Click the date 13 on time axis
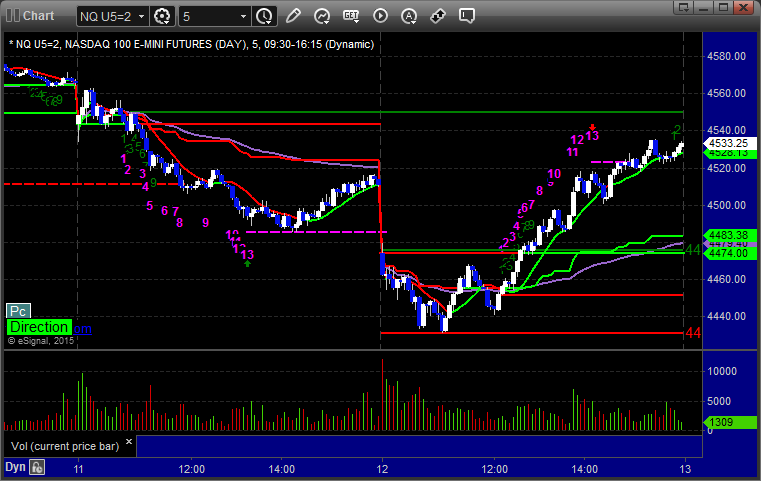Screen dimensions: 761x481 [x=685, y=469]
